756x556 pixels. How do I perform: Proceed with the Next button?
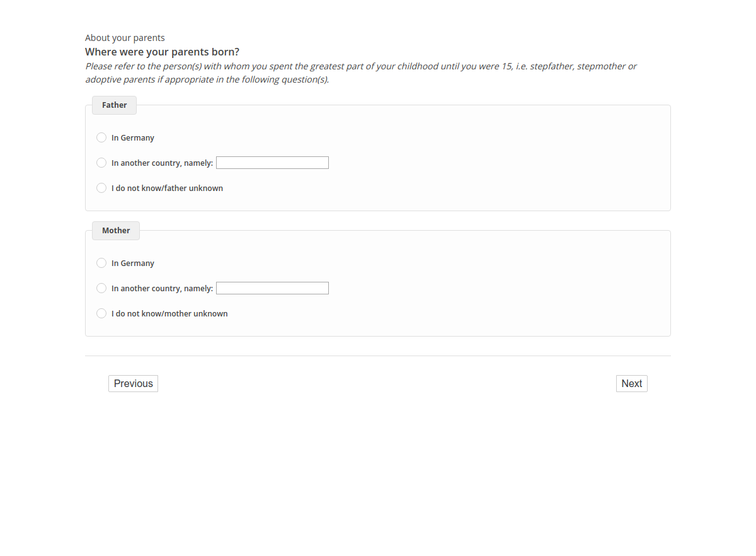click(631, 383)
